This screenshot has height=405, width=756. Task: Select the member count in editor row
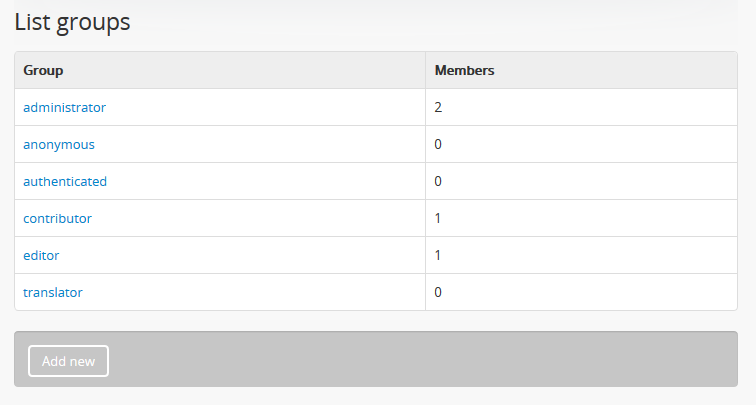coord(438,255)
